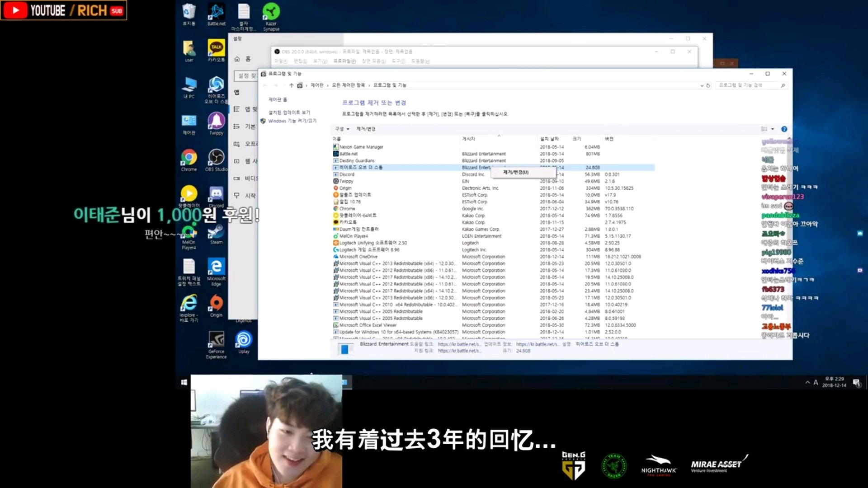Image resolution: width=868 pixels, height=488 pixels.
Task: Open the 제어판 홈 link
Action: (x=278, y=99)
